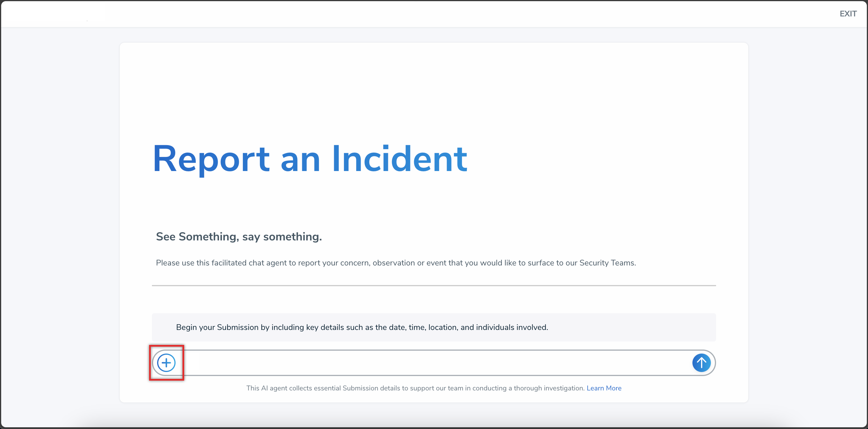The height and width of the screenshot is (429, 868).
Task: Click the word Report in the title
Action: pyautogui.click(x=211, y=158)
